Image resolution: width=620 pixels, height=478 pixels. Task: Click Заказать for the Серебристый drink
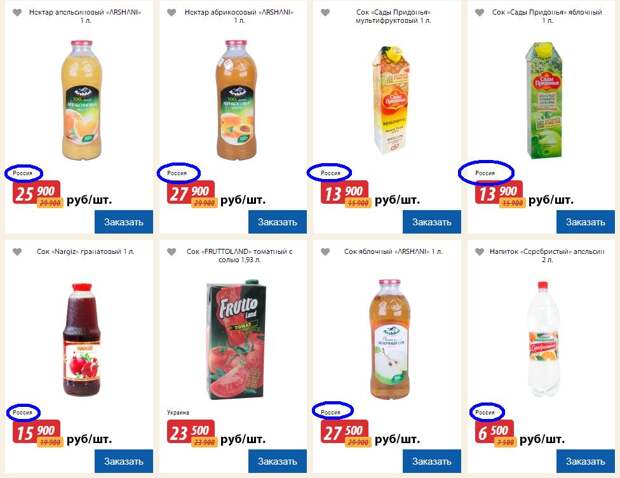click(586, 461)
